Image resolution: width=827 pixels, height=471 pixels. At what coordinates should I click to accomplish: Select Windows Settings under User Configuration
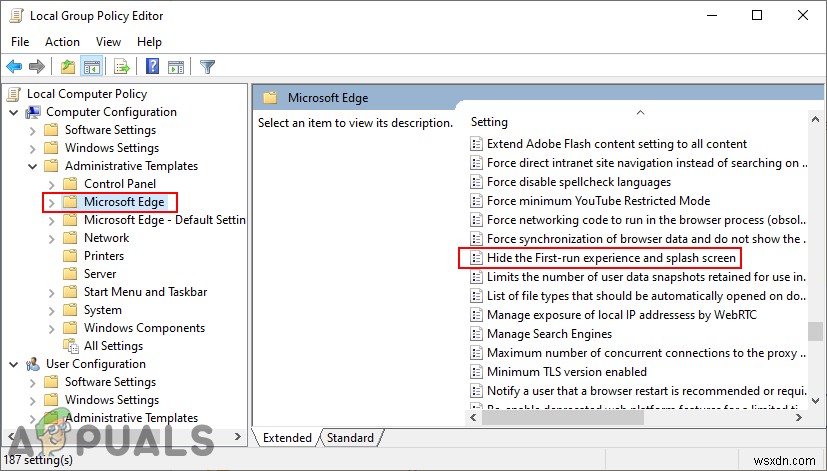click(x=112, y=400)
